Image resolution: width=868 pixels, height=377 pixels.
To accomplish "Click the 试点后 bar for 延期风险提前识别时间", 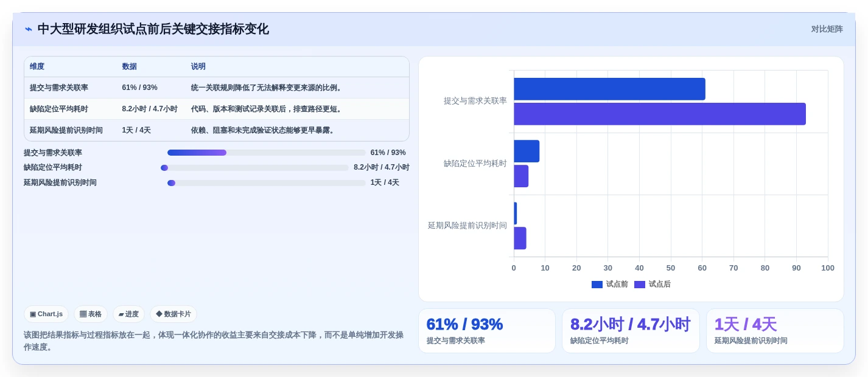I will [520, 238].
